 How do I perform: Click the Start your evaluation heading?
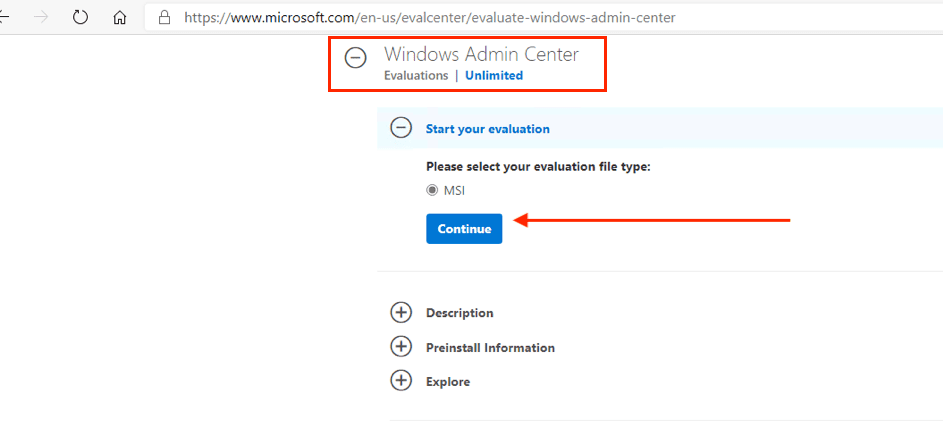(x=488, y=129)
